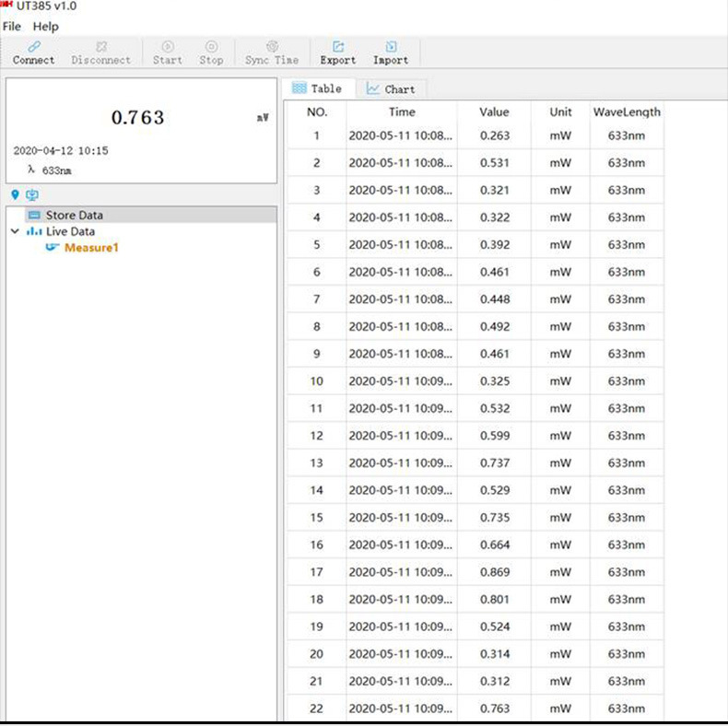
Task: Click the monitor icon beside the pin
Action: tap(32, 194)
